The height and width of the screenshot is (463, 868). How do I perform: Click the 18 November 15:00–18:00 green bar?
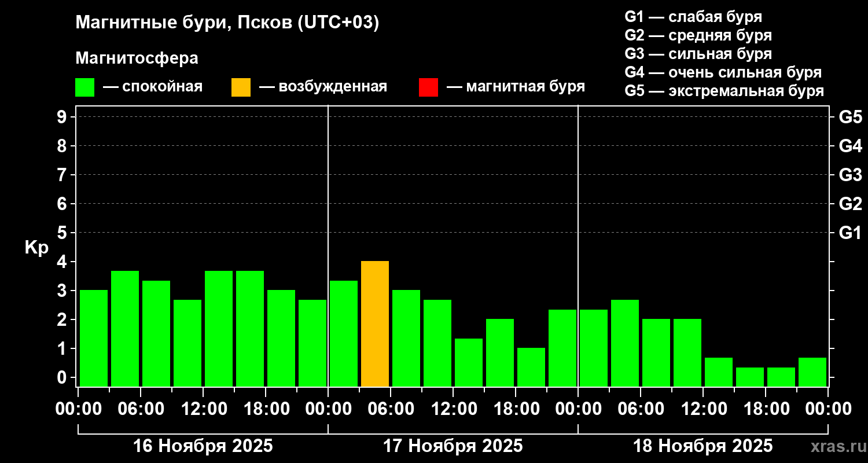750,377
